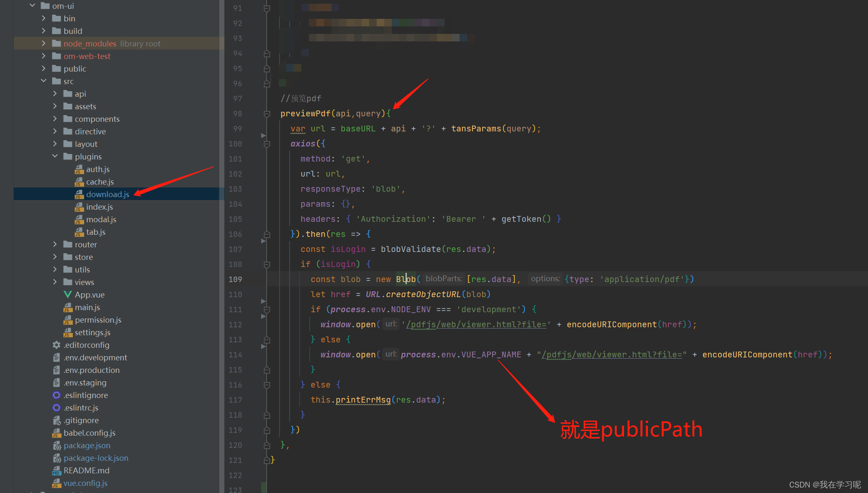
Task: Expand the components folder
Action: point(55,118)
